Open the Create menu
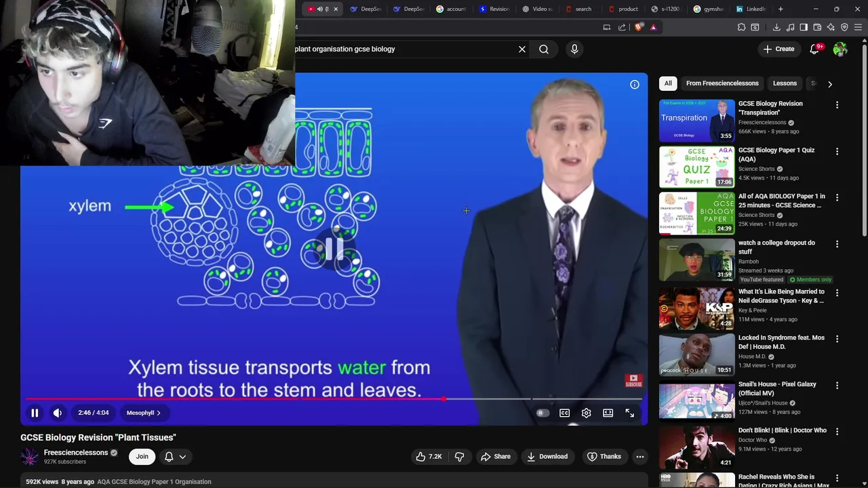This screenshot has height=488, width=868. (x=778, y=49)
